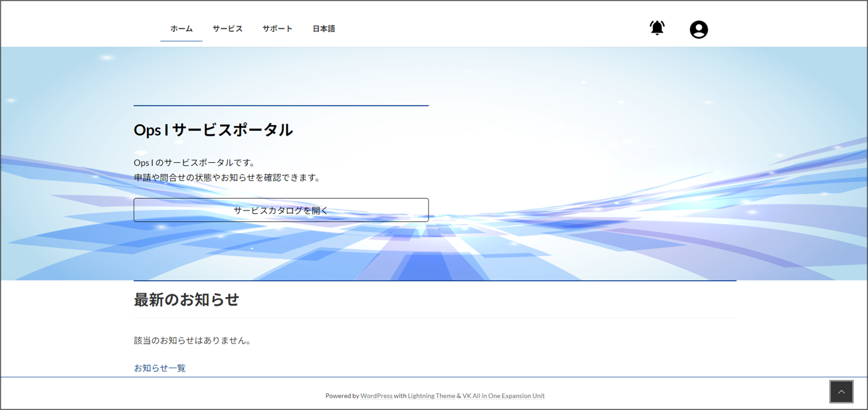The image size is (868, 410).
Task: Select the 該当のお知らせはありません message
Action: point(193,340)
